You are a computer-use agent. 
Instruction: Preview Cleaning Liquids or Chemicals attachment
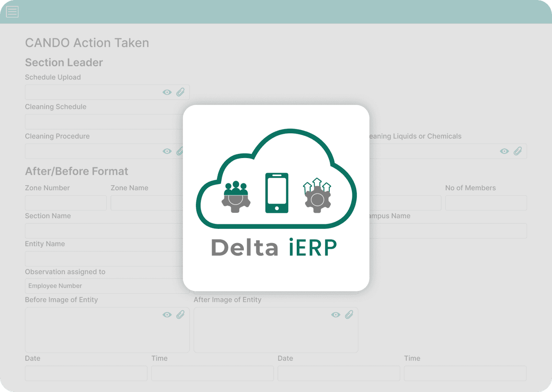click(x=505, y=151)
